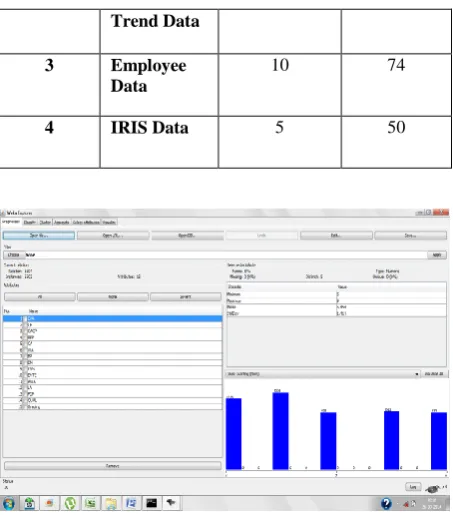The width and height of the screenshot is (453, 515).
Task: Click the Open DB... button
Action: click(x=187, y=235)
